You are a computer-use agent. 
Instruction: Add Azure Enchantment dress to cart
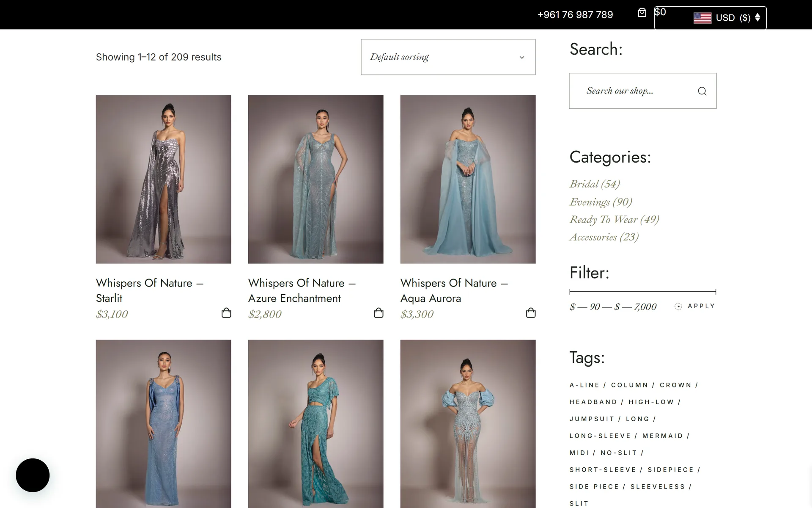[x=379, y=313]
